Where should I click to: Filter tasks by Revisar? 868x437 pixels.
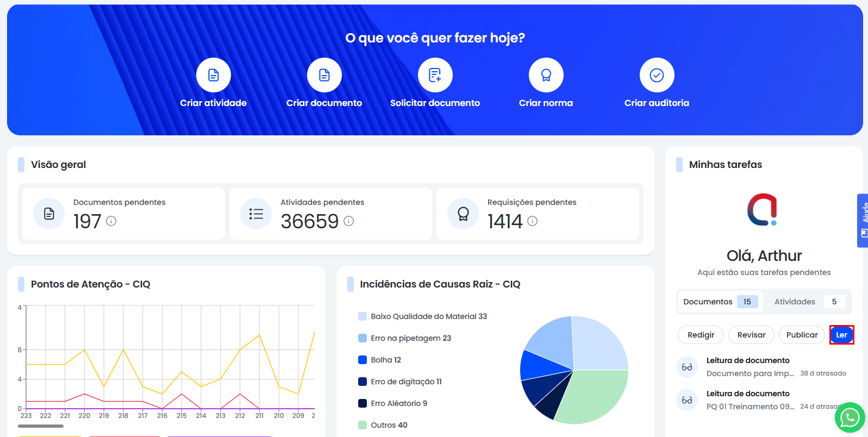[751, 335]
